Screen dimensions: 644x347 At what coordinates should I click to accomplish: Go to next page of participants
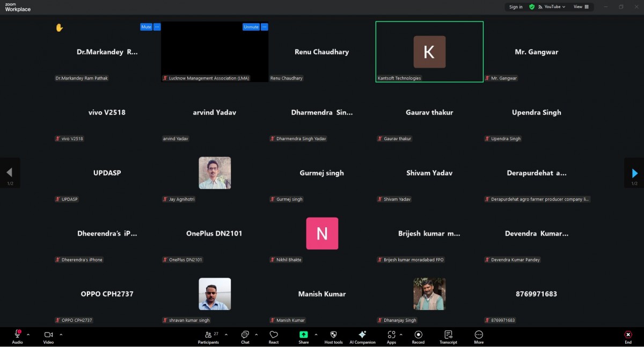[x=634, y=173]
